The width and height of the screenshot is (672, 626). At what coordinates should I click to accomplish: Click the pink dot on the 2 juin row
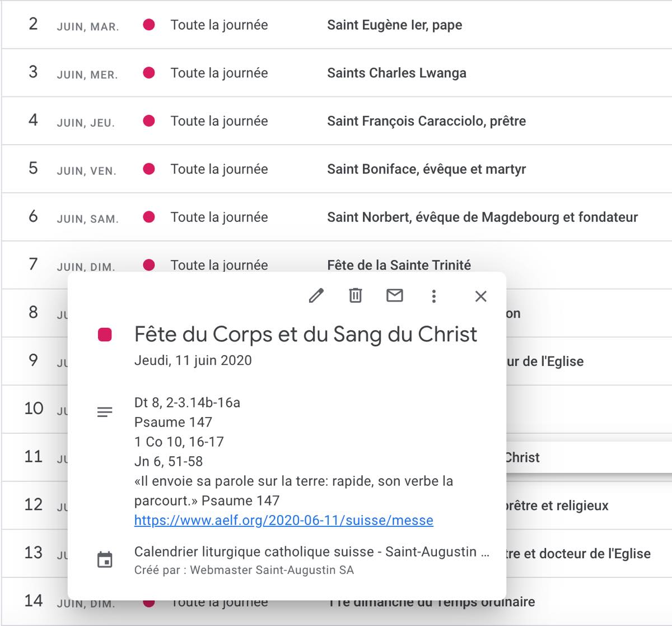pos(149,25)
